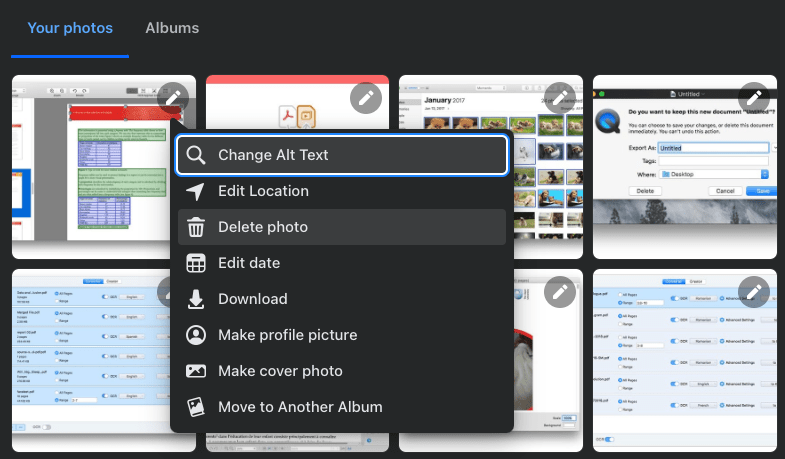The width and height of the screenshot is (785, 459).
Task: Click pencil icon on the Export As dialog photo
Action: pos(755,98)
